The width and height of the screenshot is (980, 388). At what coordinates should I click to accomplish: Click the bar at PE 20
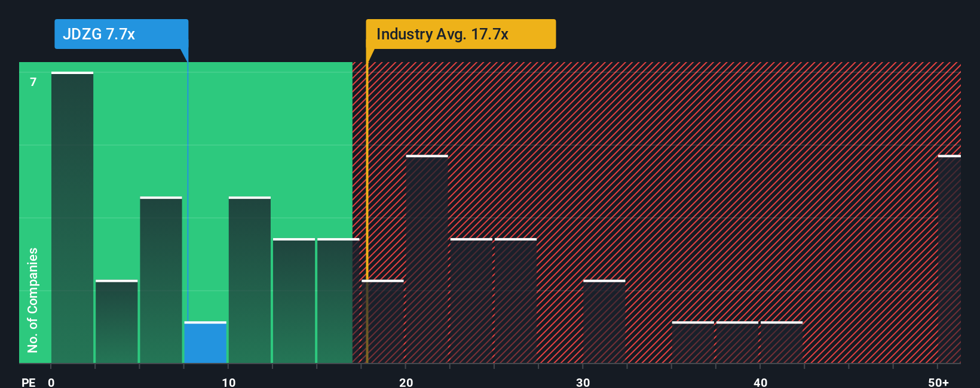pyautogui.click(x=427, y=260)
